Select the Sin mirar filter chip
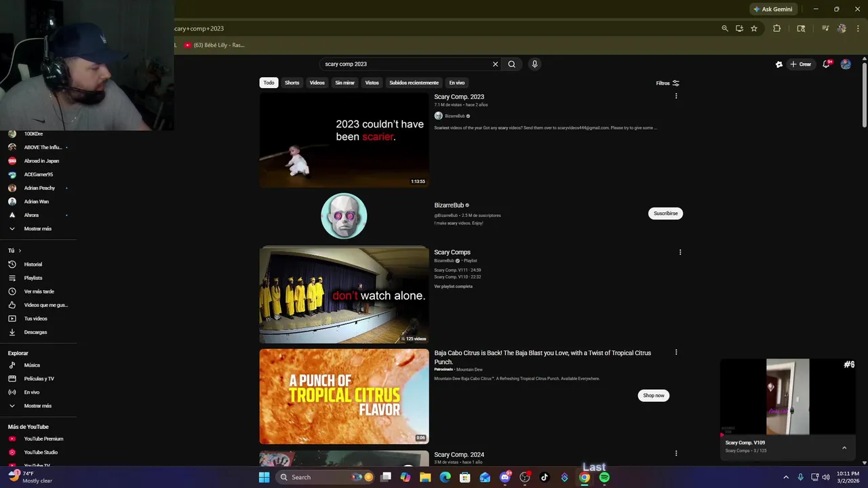The width and height of the screenshot is (868, 488). pos(344,83)
